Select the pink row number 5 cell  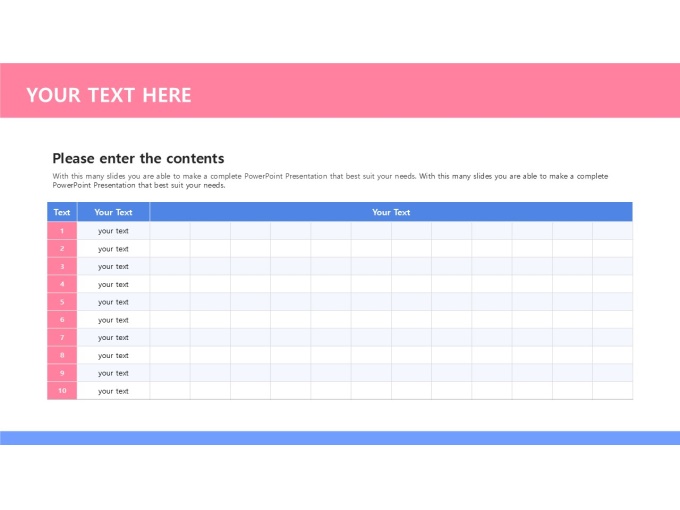pyautogui.click(x=62, y=302)
